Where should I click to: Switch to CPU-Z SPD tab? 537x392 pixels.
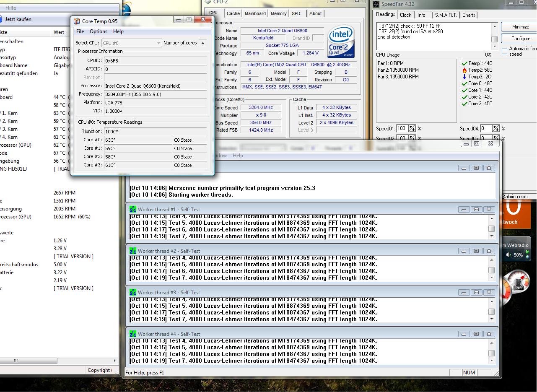click(296, 13)
